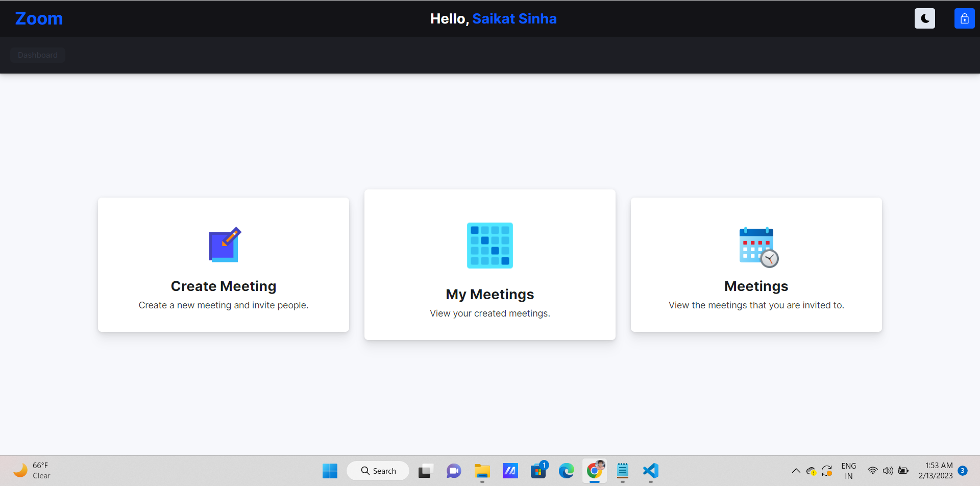Open Task View on the taskbar
This screenshot has width=980, height=486.
(x=426, y=471)
